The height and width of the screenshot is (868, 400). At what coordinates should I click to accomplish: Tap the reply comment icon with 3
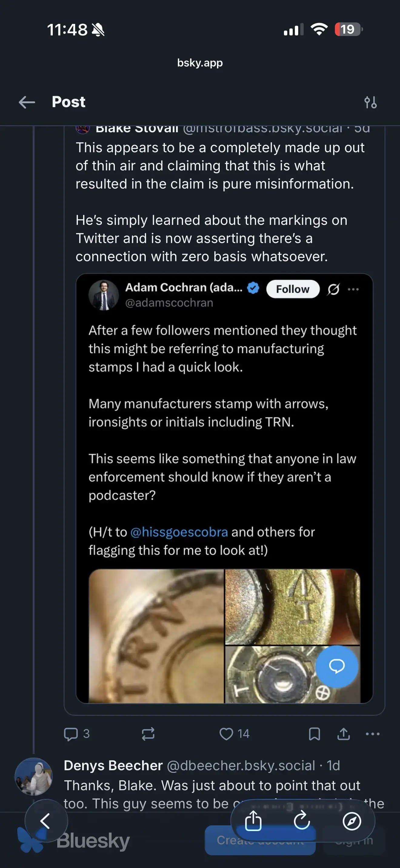(x=71, y=734)
